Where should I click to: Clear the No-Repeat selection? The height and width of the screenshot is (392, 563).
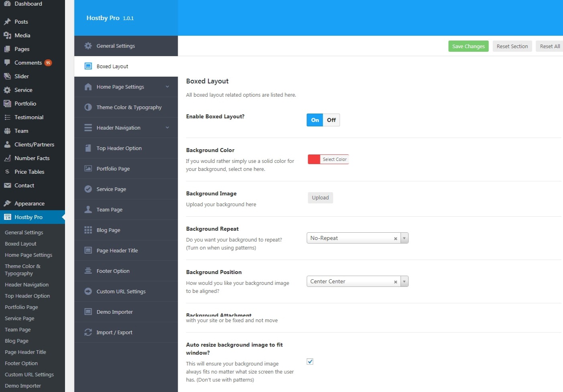pyautogui.click(x=396, y=238)
